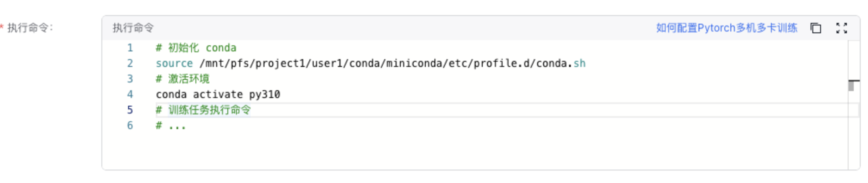Click the "执行命令" editor header title

pyautogui.click(x=133, y=28)
